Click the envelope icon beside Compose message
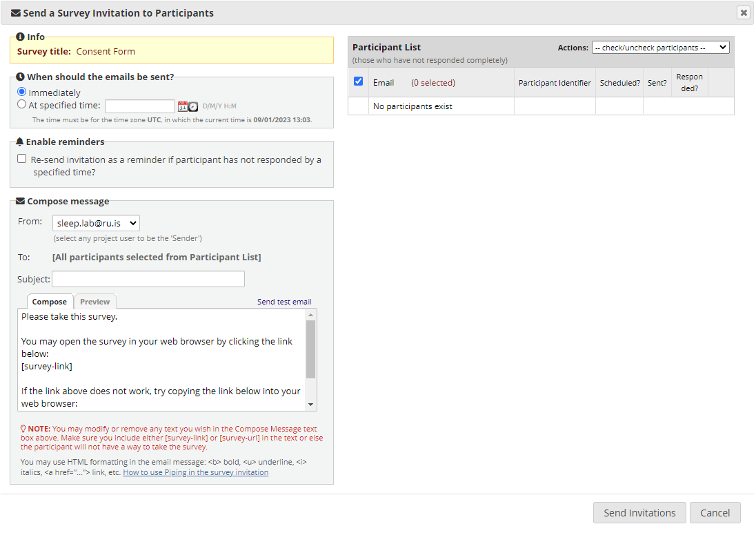Screen dimensions: 756x533 coord(20,202)
